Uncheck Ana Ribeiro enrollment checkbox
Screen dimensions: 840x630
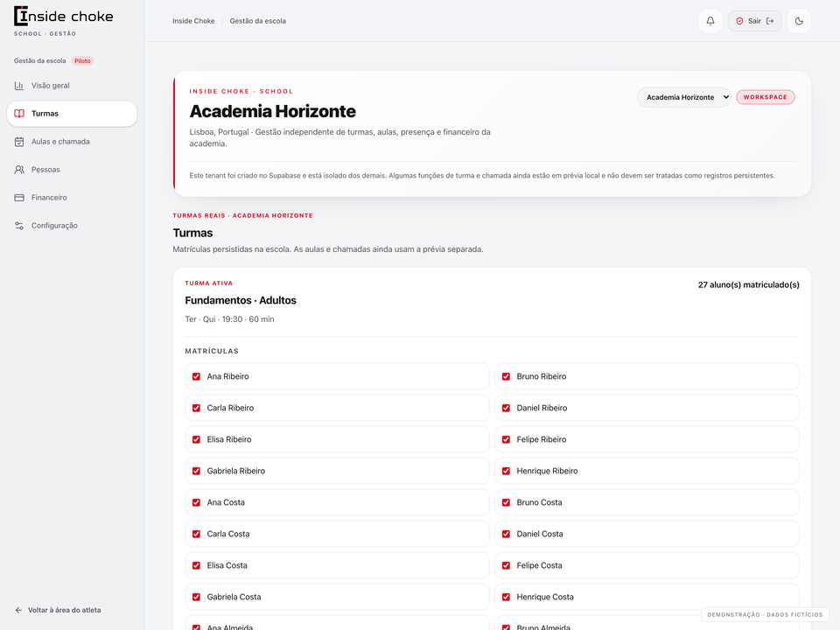196,376
